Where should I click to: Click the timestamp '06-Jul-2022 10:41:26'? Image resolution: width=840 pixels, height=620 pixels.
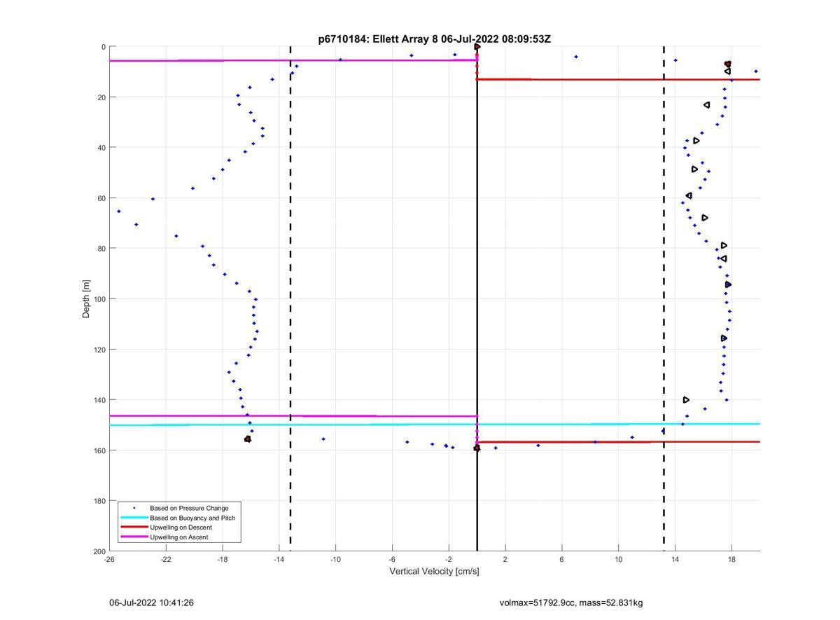click(151, 602)
